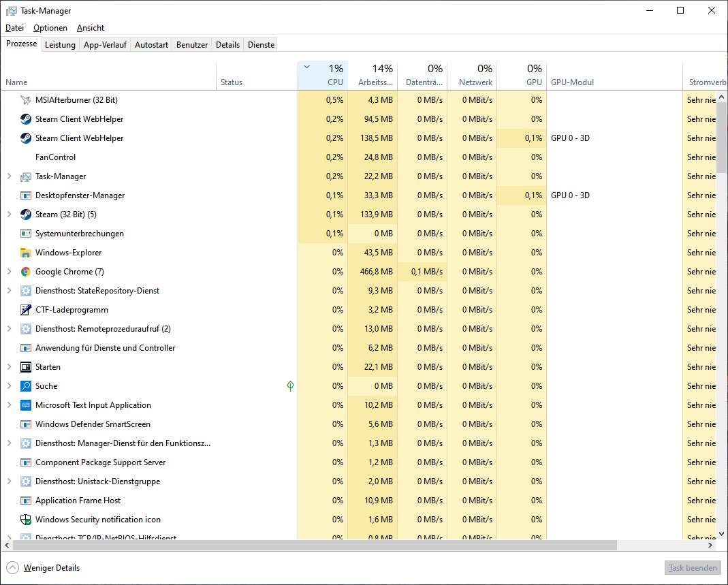Select the FanControl process row
This screenshot has width=728, height=585.
(x=358, y=157)
